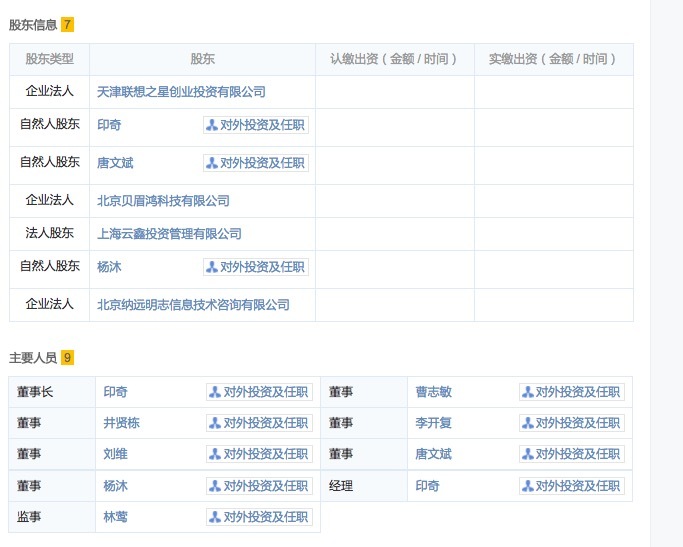
Task: Click the 主要人员 count badge 9
Action: pos(68,358)
